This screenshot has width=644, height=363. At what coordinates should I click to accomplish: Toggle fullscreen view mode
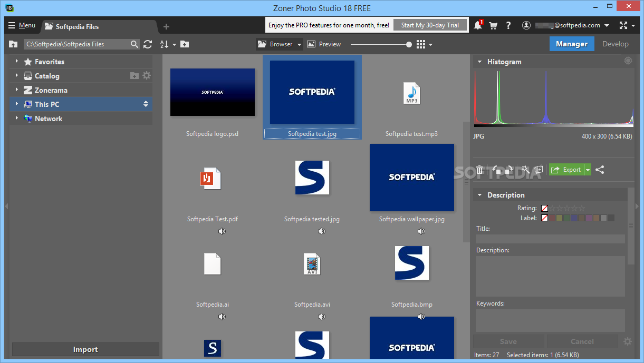pyautogui.click(x=623, y=25)
